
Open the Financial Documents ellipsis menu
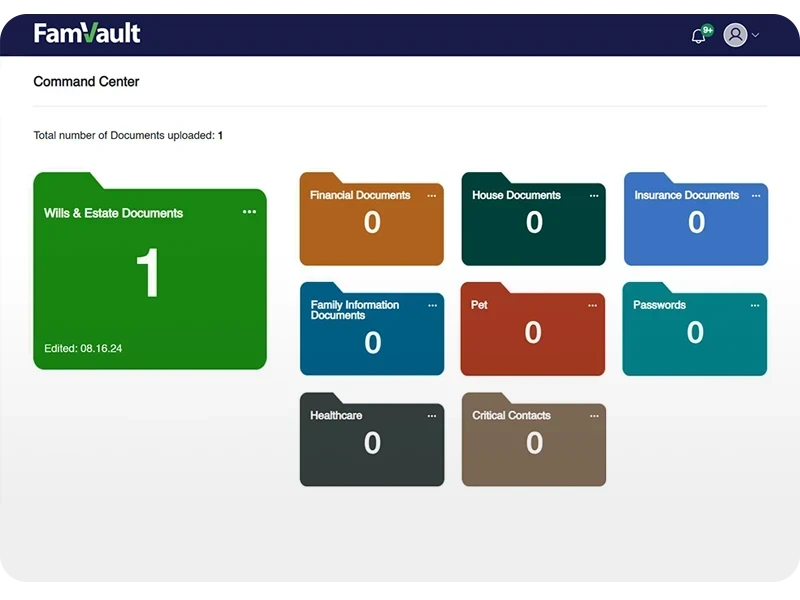click(x=432, y=195)
